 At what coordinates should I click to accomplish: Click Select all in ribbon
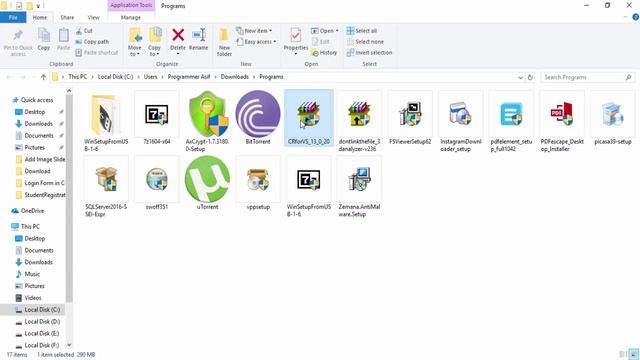tap(362, 31)
